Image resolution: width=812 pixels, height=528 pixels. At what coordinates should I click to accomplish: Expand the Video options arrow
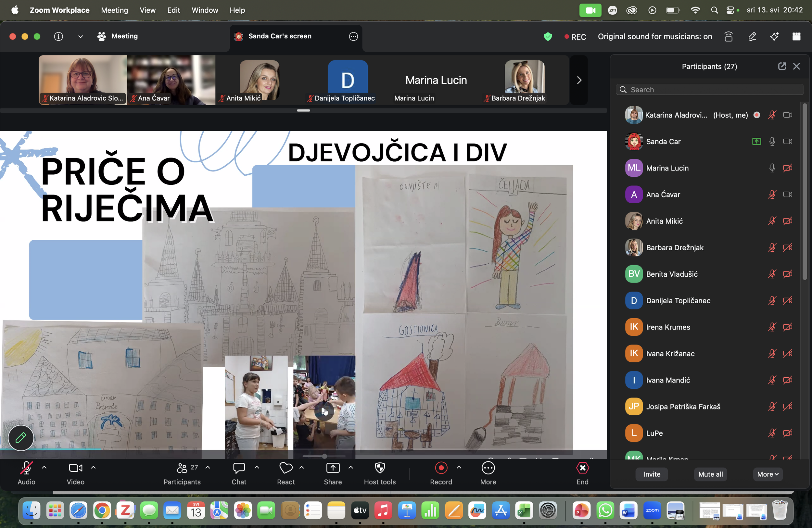[x=93, y=467]
